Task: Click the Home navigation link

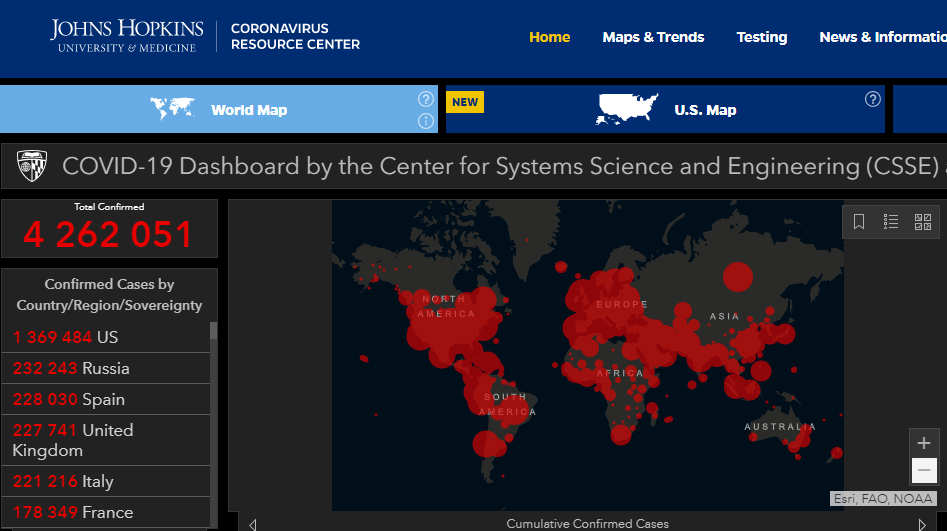Action: [x=549, y=37]
